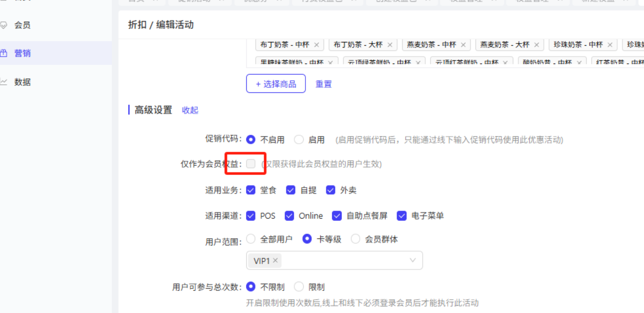Click the 数据 chart icon in sidebar

tap(4, 82)
